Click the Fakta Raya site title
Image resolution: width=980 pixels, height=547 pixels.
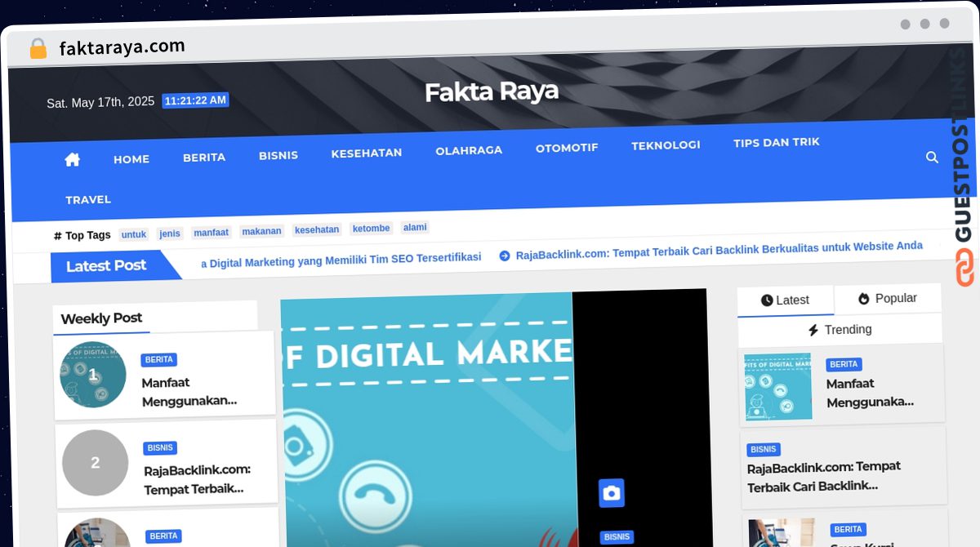point(492,91)
